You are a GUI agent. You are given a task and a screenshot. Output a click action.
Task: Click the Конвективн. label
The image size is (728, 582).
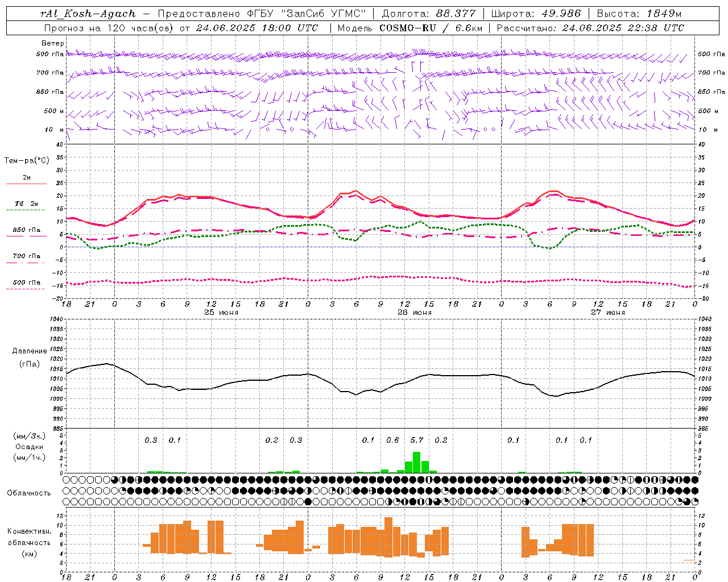pyautogui.click(x=29, y=531)
